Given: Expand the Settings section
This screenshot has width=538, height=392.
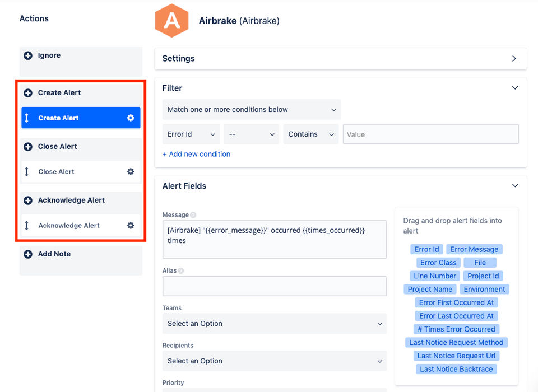Looking at the screenshot, I should pyautogui.click(x=514, y=58).
